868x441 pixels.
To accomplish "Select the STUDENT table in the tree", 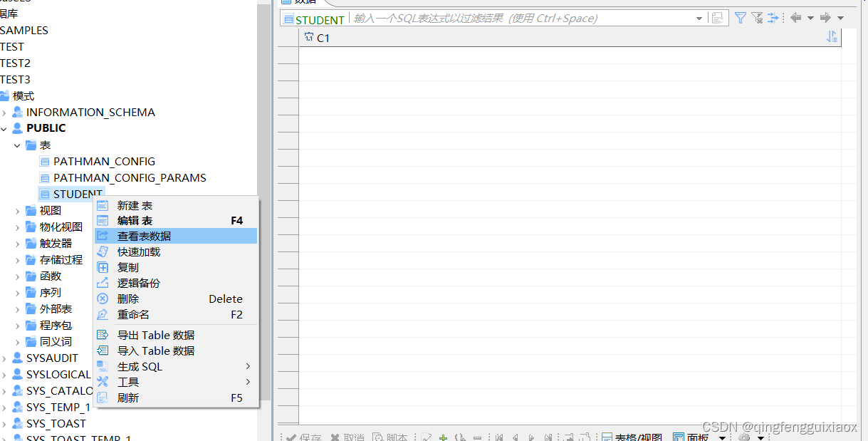I will (x=78, y=194).
